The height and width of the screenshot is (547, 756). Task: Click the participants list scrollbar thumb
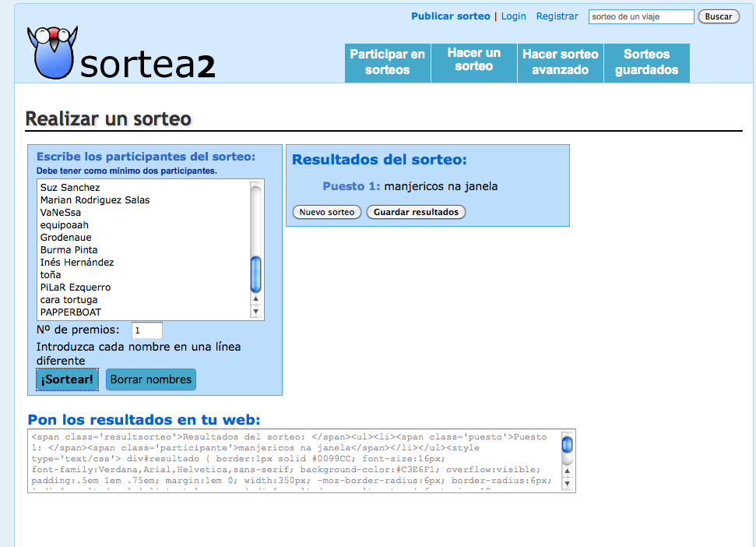[255, 274]
